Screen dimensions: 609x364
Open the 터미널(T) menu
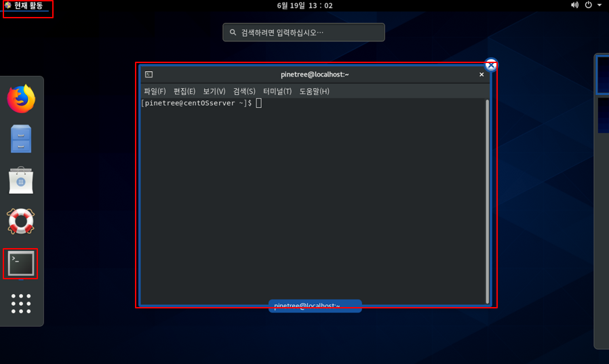(x=277, y=92)
